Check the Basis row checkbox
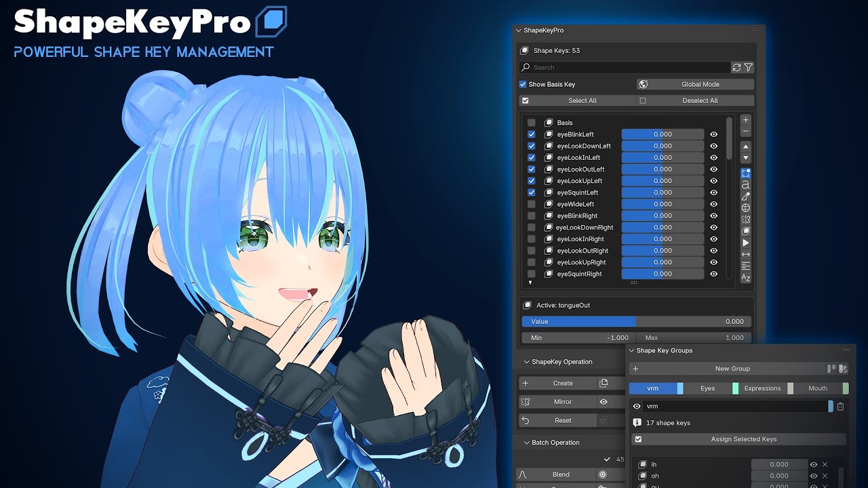The image size is (868, 488). point(532,123)
